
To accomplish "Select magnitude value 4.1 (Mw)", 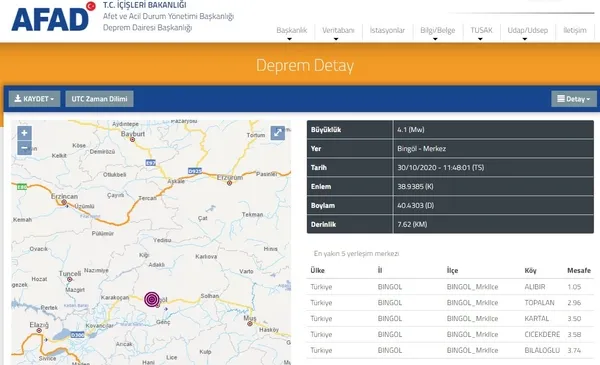I will coord(411,130).
